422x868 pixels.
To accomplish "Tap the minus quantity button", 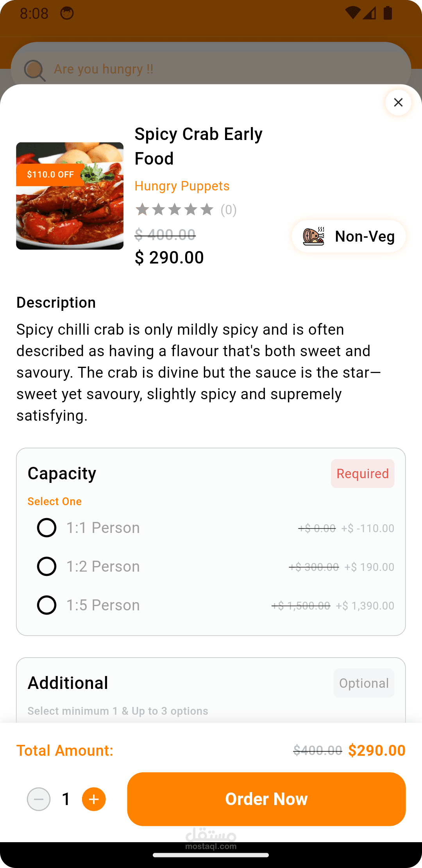I will click(x=39, y=799).
